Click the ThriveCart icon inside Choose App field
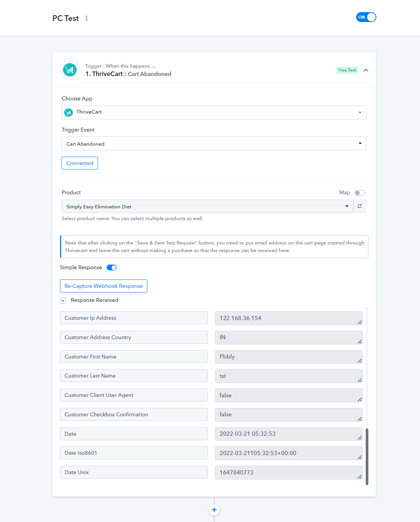The width and height of the screenshot is (420, 522). point(68,112)
